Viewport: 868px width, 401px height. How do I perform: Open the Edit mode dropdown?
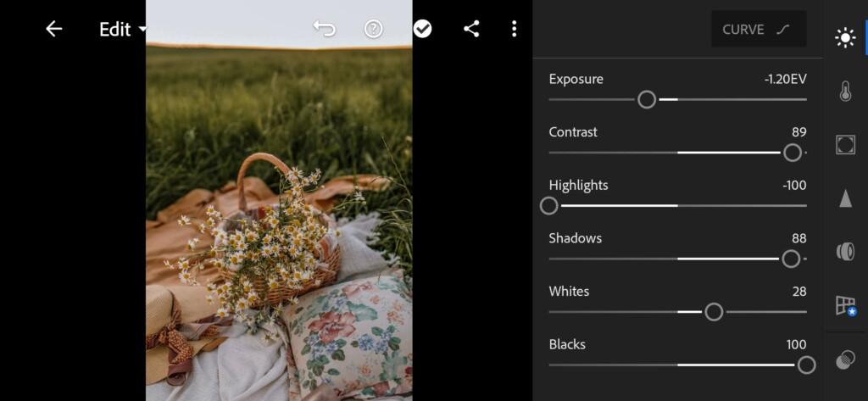pos(124,29)
